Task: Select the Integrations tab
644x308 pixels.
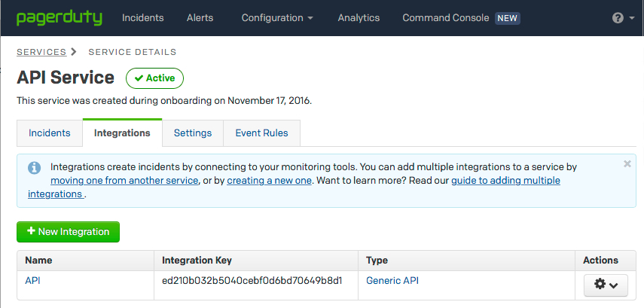Action: tap(122, 133)
